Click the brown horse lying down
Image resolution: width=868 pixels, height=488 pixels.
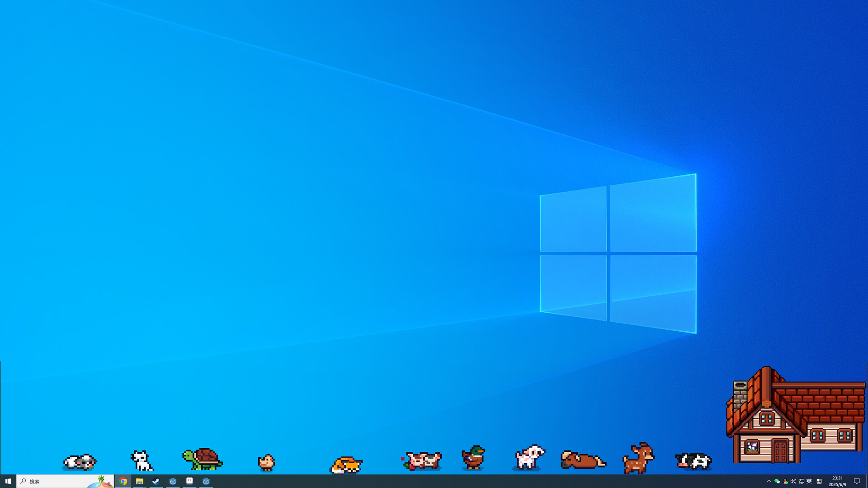click(583, 460)
